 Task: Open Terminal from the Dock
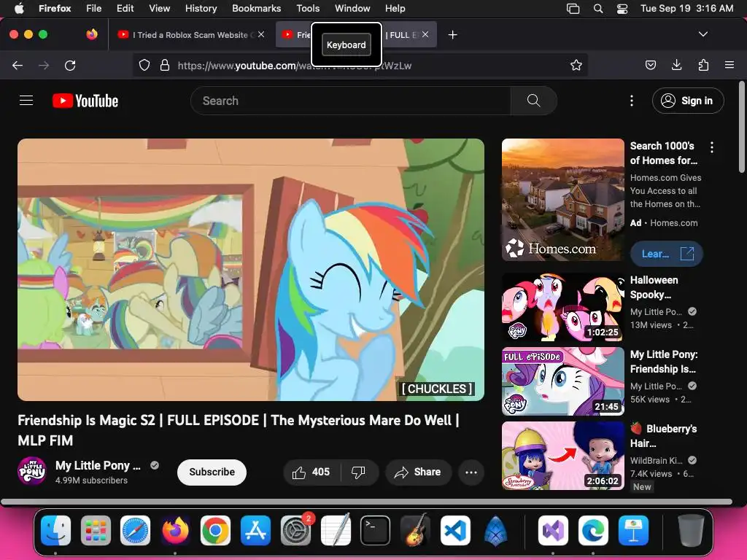(376, 530)
